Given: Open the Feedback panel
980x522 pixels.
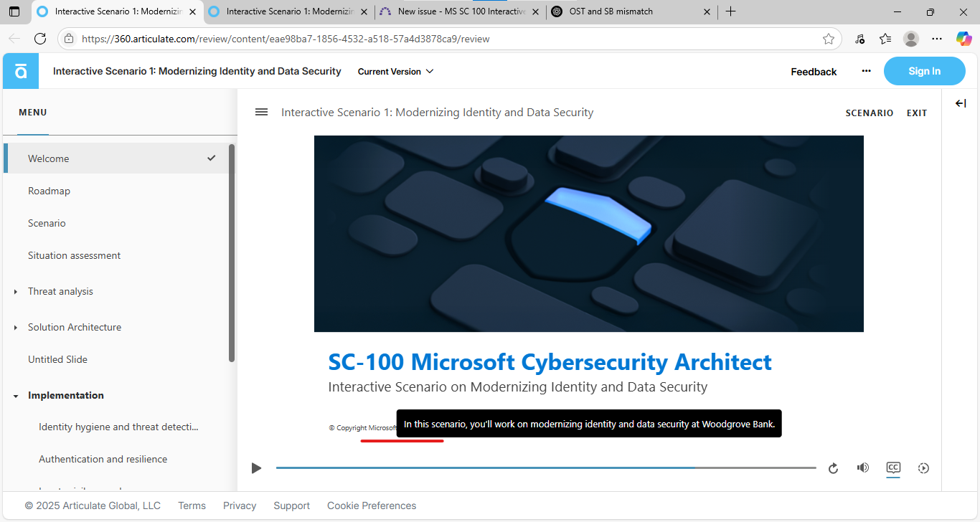Looking at the screenshot, I should coord(814,71).
